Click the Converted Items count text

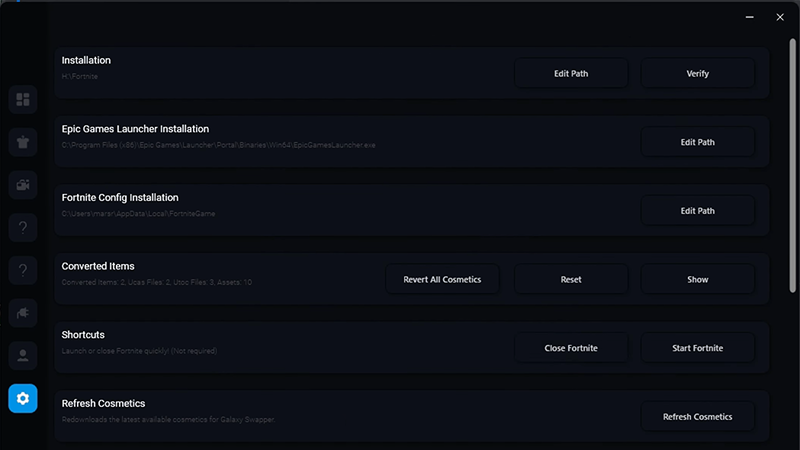[157, 282]
